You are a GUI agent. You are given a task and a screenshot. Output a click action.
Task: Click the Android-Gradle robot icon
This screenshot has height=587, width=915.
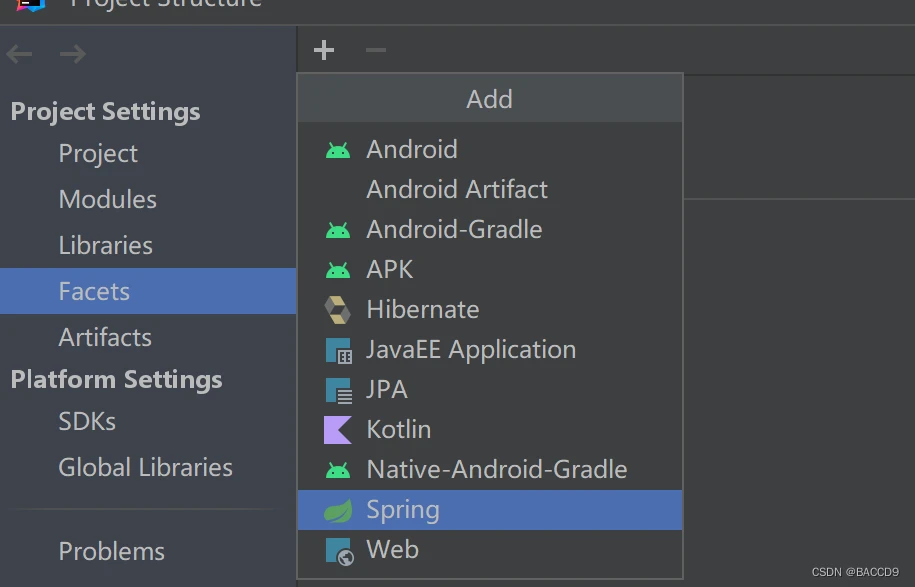[338, 230]
